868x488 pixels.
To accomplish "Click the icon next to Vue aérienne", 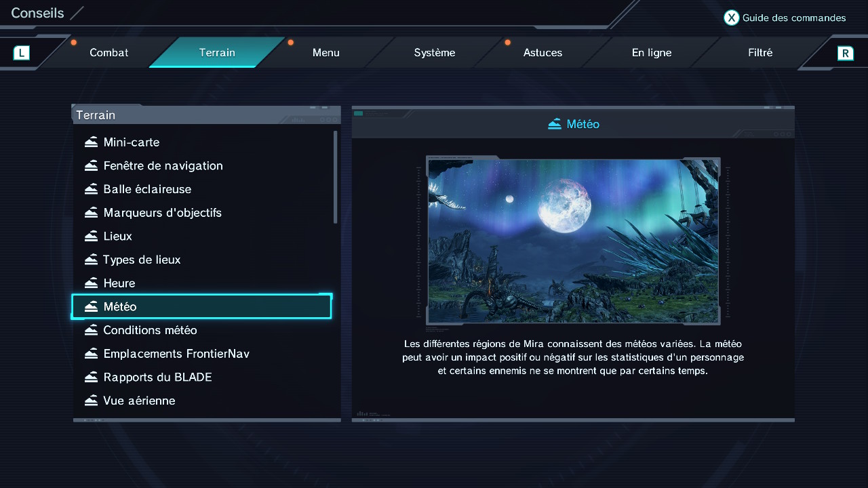I will [x=91, y=401].
